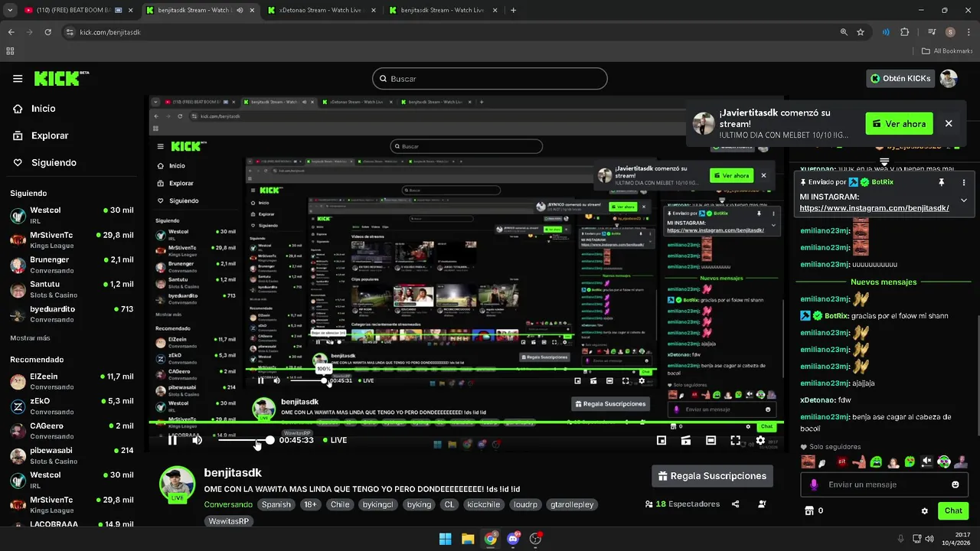Viewport: 980px width, 551px height.
Task: Open pinned message three-dot options
Action: [x=963, y=182]
